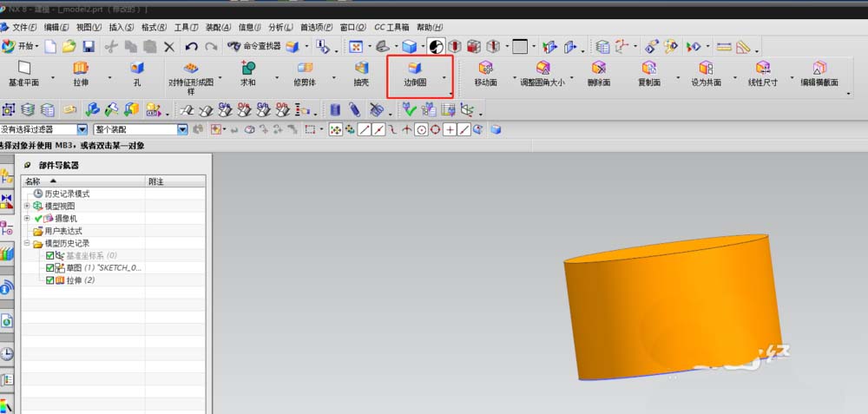Toggle the arc center snap button

(x=421, y=129)
